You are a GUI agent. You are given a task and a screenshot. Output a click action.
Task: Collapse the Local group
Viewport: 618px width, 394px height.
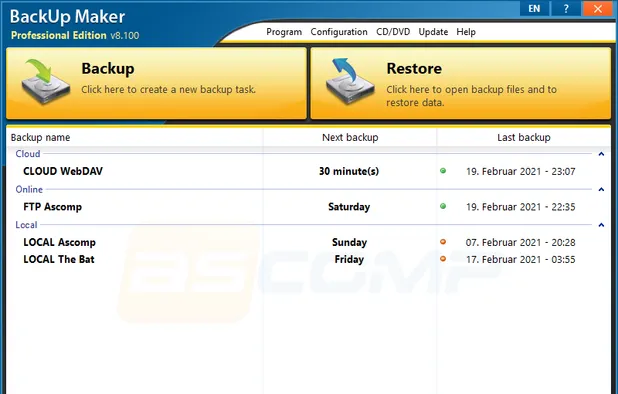click(601, 225)
